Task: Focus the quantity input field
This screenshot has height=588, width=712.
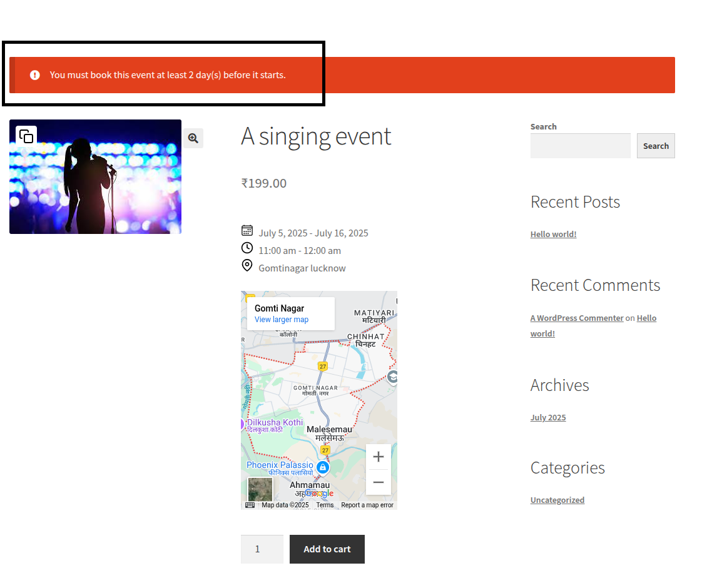Action: click(262, 549)
